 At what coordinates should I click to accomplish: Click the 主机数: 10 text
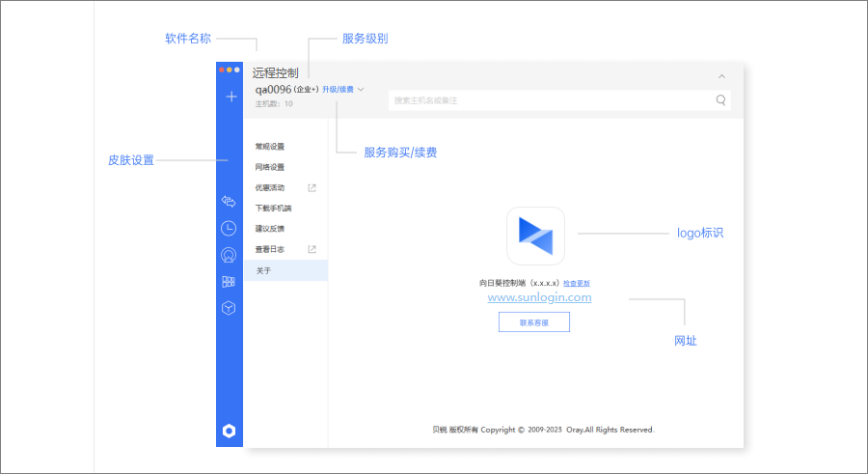point(274,103)
